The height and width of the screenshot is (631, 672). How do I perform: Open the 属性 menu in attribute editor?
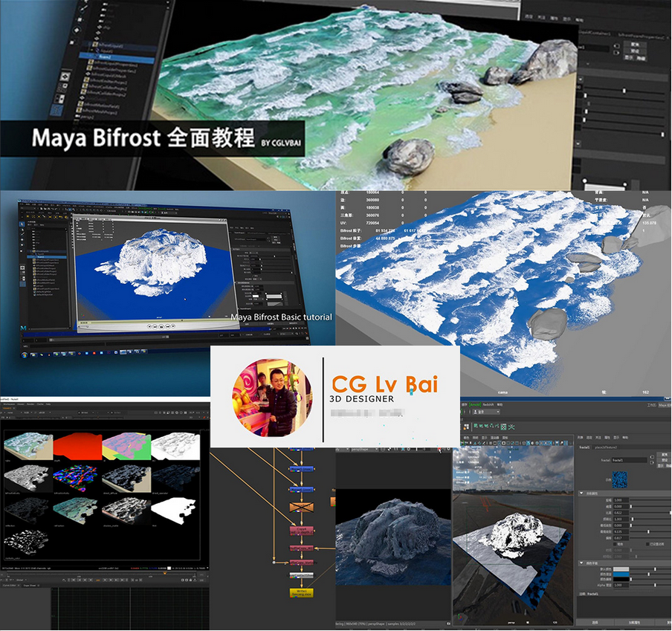coord(607,438)
